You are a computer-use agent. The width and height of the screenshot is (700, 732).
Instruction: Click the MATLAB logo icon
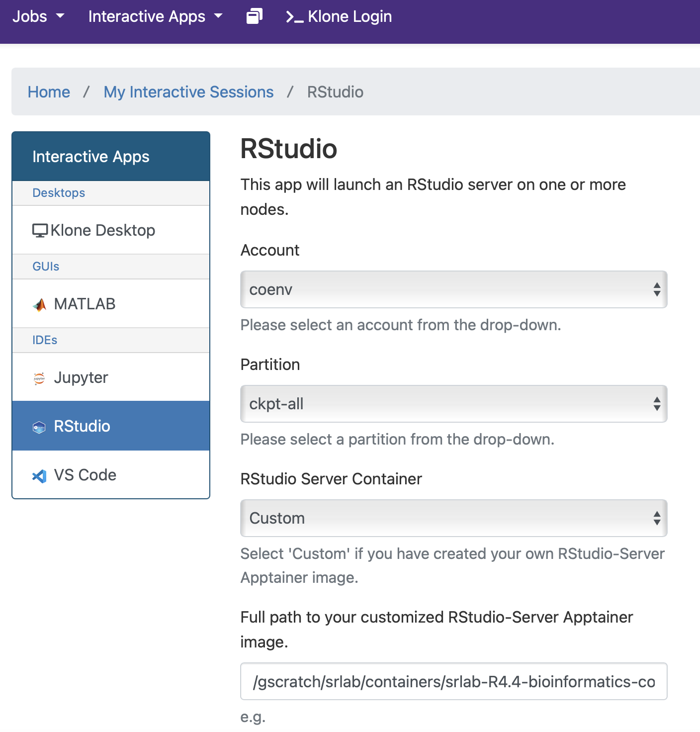[39, 304]
